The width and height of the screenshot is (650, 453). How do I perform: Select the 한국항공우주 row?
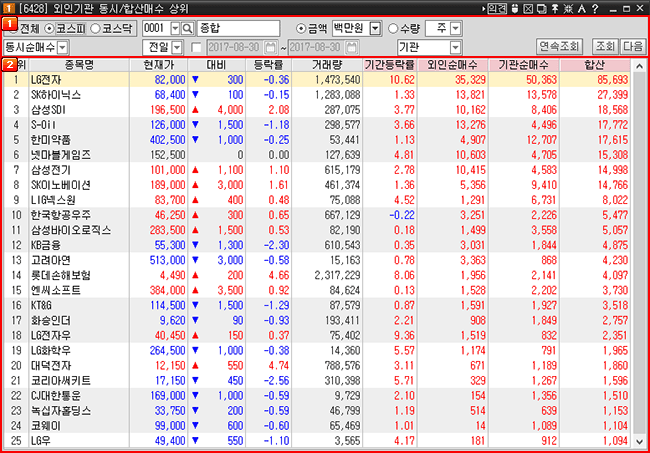point(317,215)
